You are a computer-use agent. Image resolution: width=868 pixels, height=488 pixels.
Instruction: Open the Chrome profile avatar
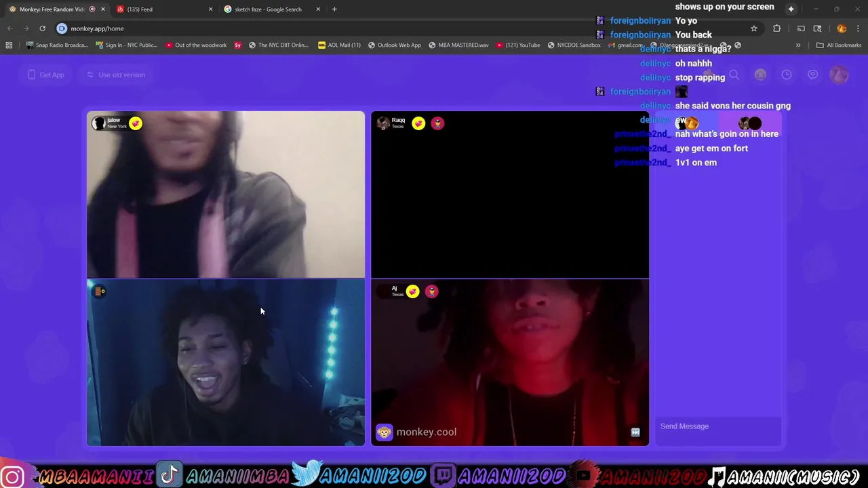[x=842, y=28]
